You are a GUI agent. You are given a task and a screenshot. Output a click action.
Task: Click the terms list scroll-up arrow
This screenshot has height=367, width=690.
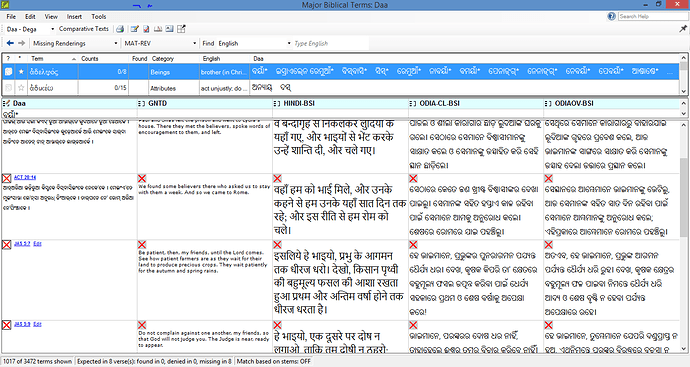point(683,58)
